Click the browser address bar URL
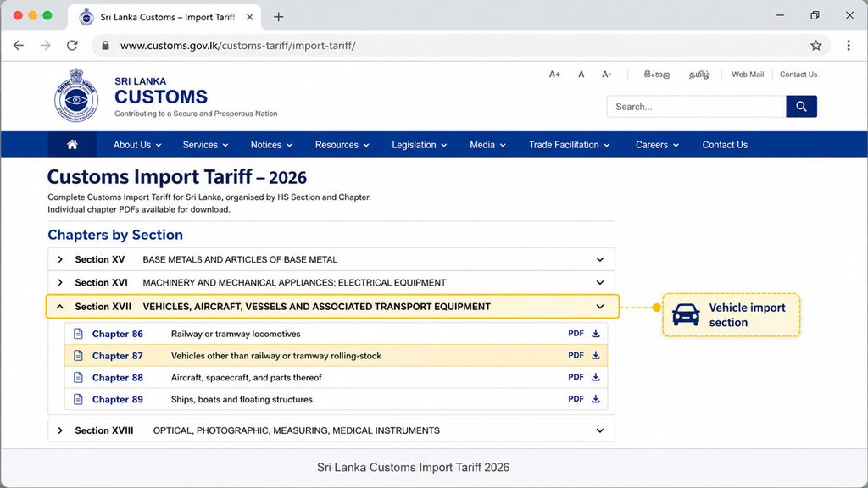This screenshot has width=868, height=488. 238,46
